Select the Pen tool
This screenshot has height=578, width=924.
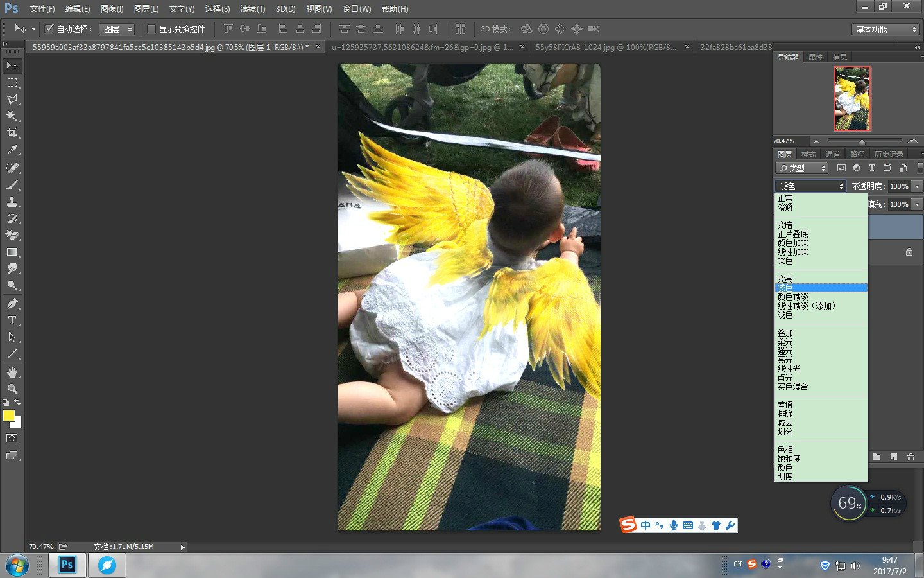tap(12, 304)
